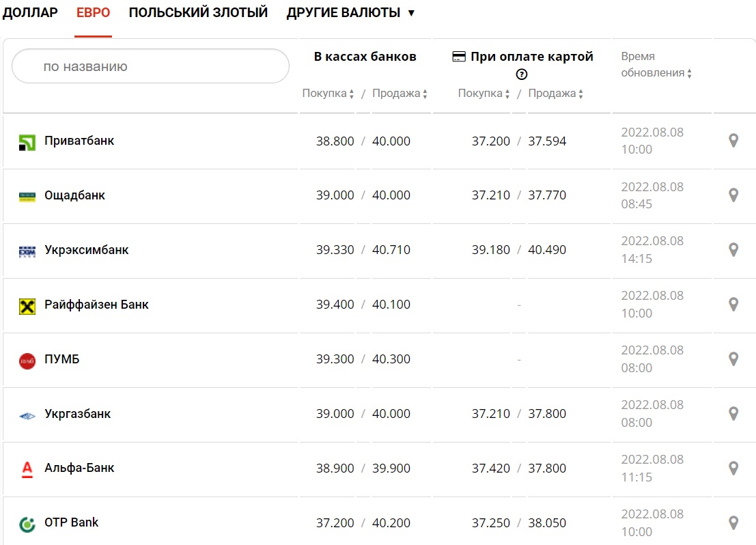The height and width of the screenshot is (545, 756).
Task: Open the Приватбанк bank link
Action: [x=79, y=141]
